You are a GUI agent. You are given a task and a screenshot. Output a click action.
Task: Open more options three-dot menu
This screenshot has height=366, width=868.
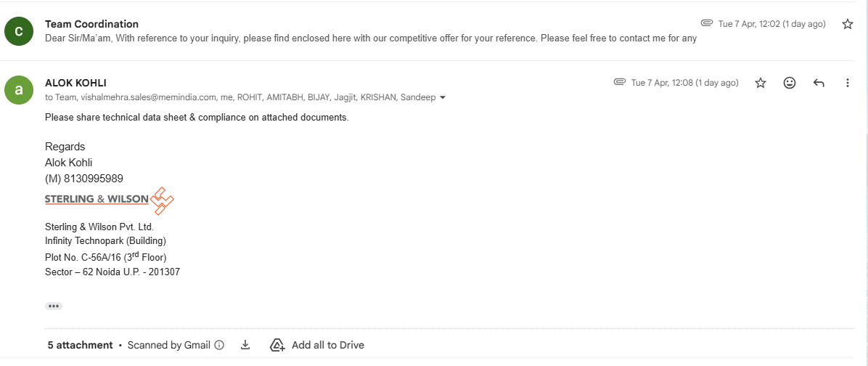pos(847,83)
